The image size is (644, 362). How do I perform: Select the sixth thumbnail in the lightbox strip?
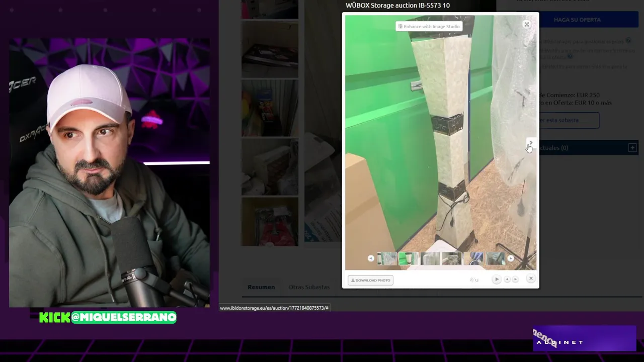pyautogui.click(x=495, y=258)
